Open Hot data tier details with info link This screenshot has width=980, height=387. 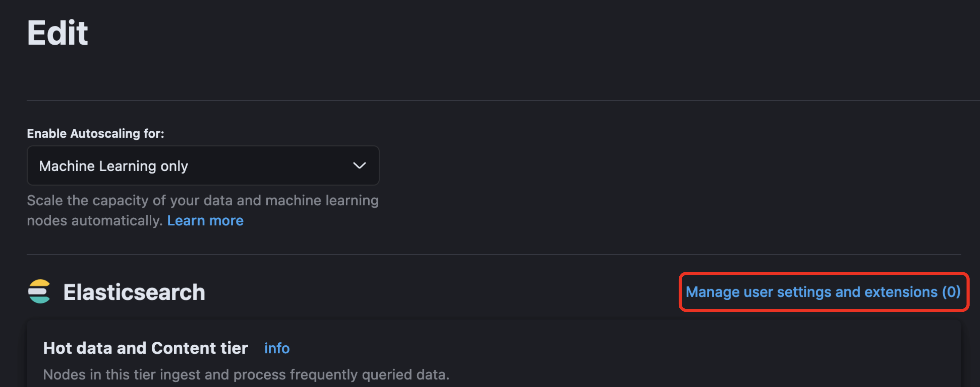pyautogui.click(x=276, y=348)
